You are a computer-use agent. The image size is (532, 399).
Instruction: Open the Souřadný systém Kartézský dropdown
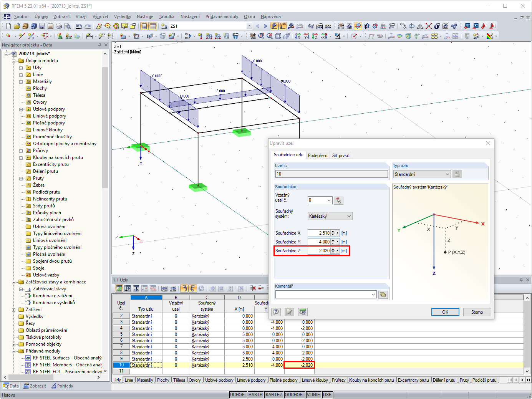pyautogui.click(x=330, y=216)
